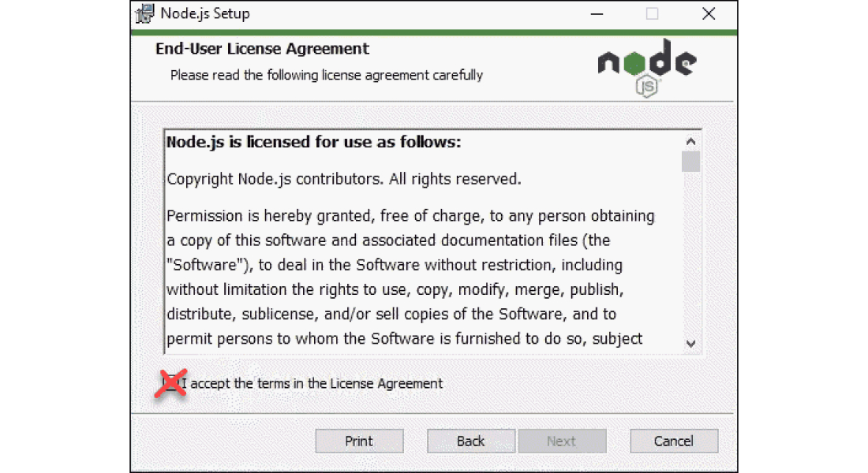Click the Node.js logo in the header
The width and height of the screenshot is (868, 473).
coord(647,67)
